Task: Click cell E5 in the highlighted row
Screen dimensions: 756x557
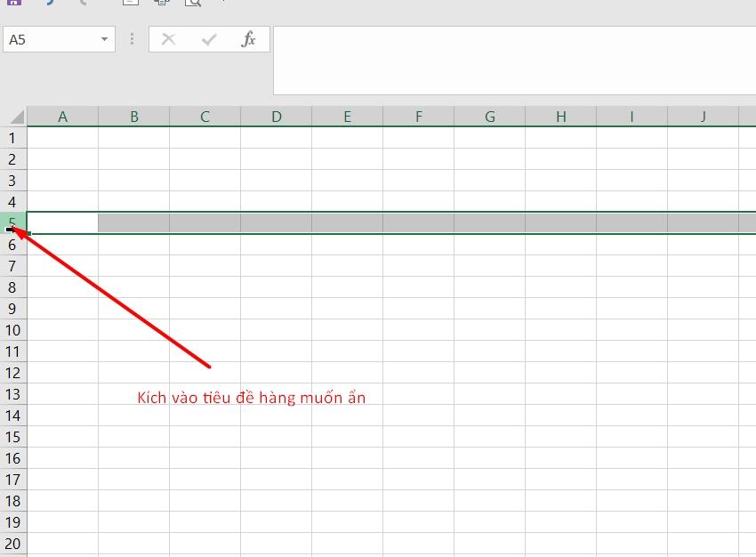Action: (347, 222)
